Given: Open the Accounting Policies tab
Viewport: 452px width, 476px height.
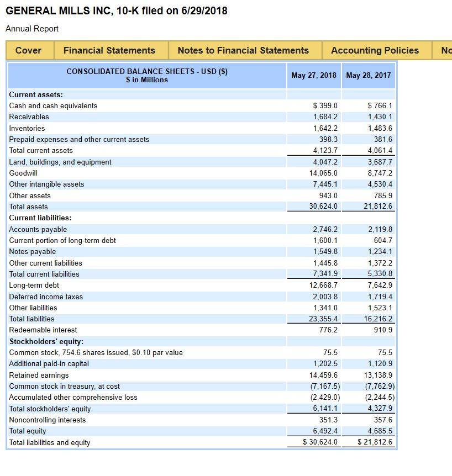Looking at the screenshot, I should (375, 50).
